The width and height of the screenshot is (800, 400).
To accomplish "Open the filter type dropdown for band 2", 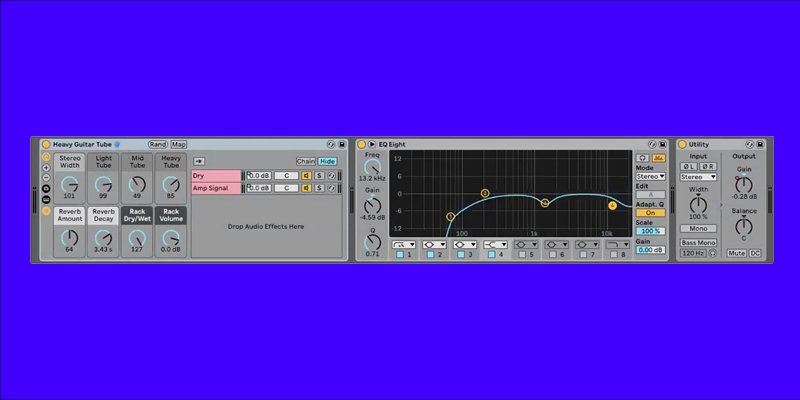I will [x=434, y=245].
